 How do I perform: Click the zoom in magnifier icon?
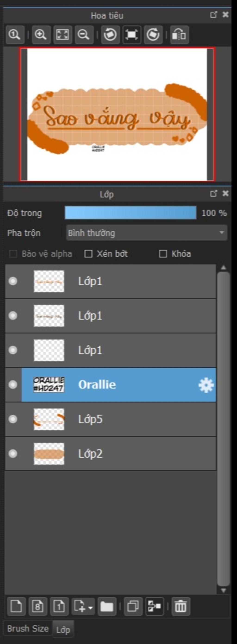(x=41, y=34)
